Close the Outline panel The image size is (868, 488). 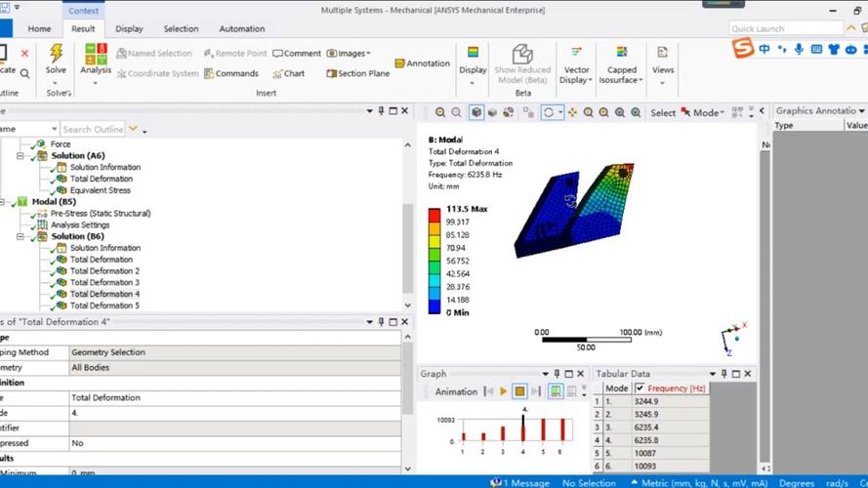[x=404, y=111]
